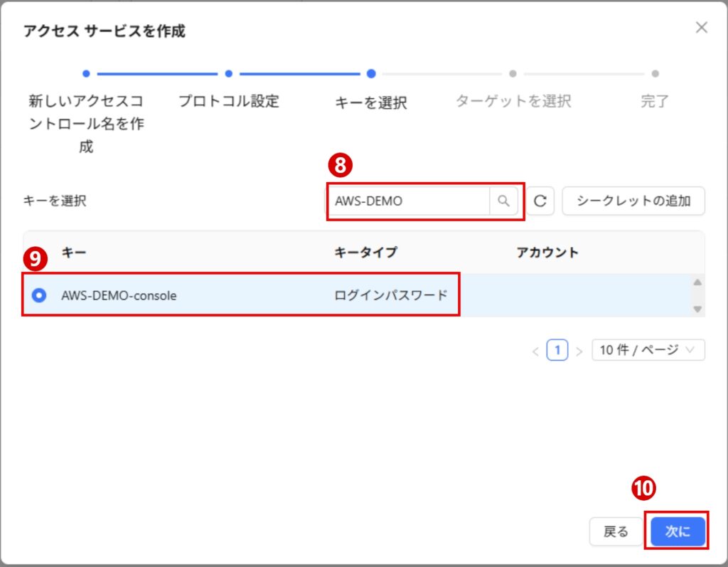The width and height of the screenshot is (728, 567).
Task: Refresh the key list
Action: click(x=540, y=201)
